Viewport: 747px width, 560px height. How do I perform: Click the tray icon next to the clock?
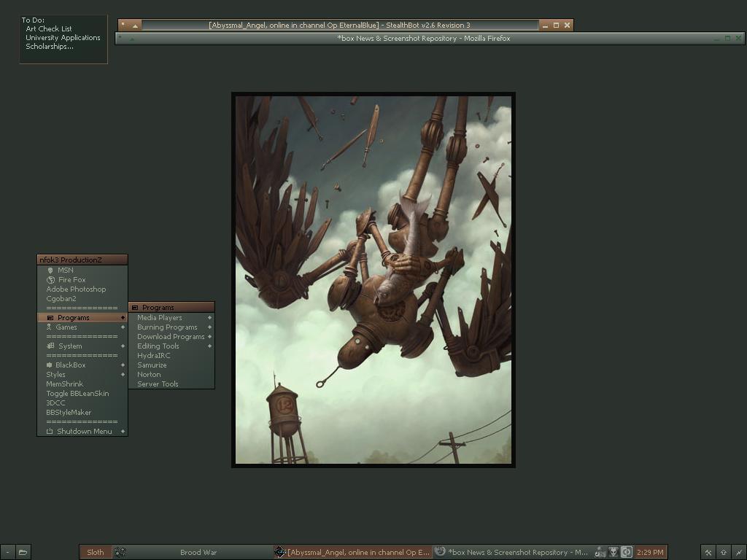627,553
